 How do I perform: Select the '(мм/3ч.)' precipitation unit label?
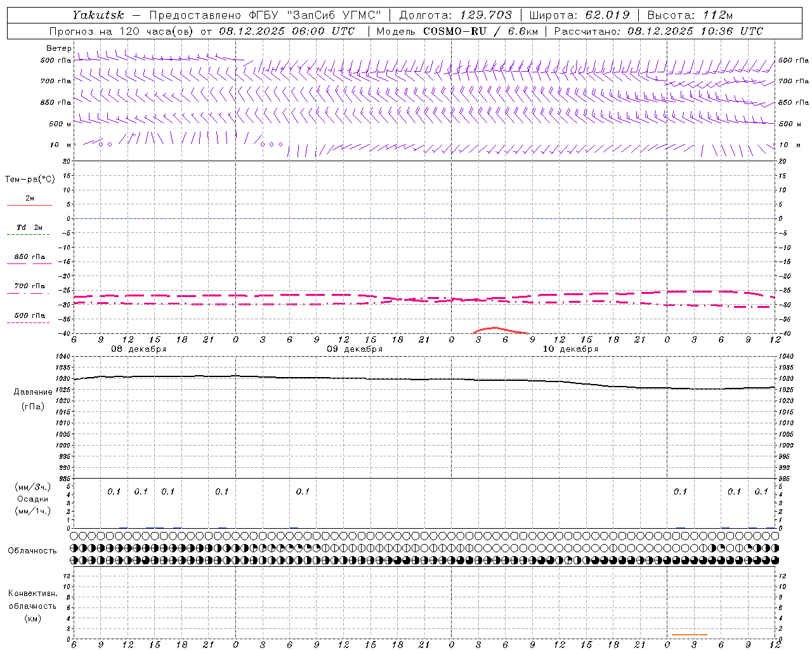coord(32,487)
